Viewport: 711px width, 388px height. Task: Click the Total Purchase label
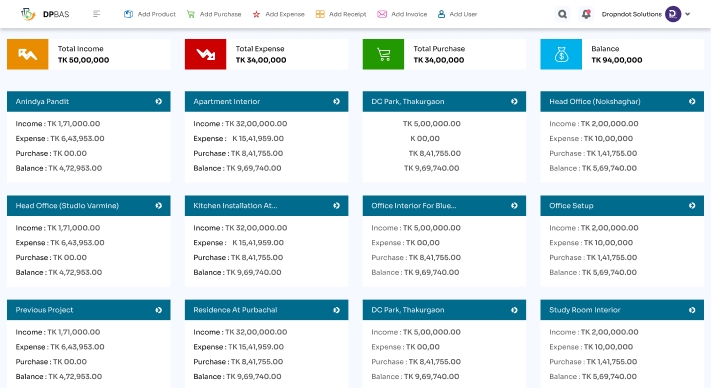pos(439,48)
